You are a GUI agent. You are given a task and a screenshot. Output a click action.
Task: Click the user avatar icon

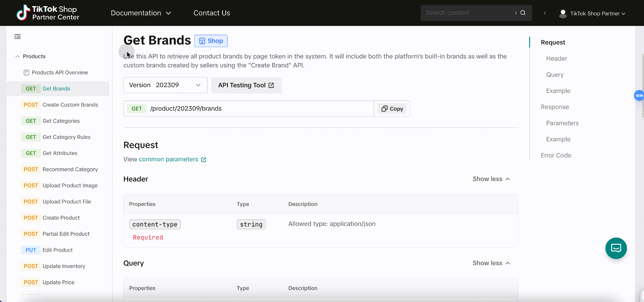(x=563, y=13)
